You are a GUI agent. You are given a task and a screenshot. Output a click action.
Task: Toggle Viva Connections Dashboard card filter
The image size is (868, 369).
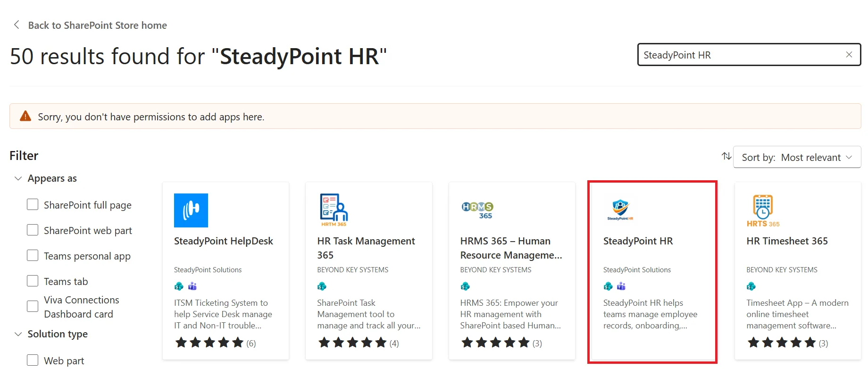33,306
